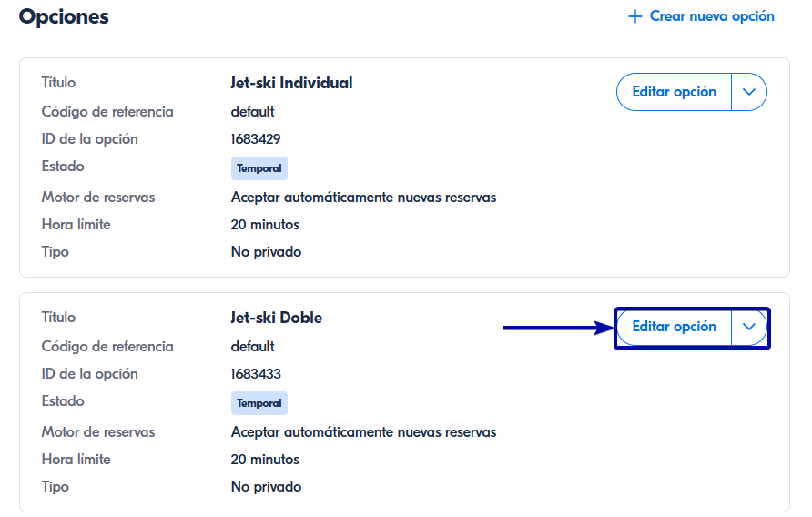Click the Opciones section heading
This screenshot has width=812, height=517.
pos(64,16)
